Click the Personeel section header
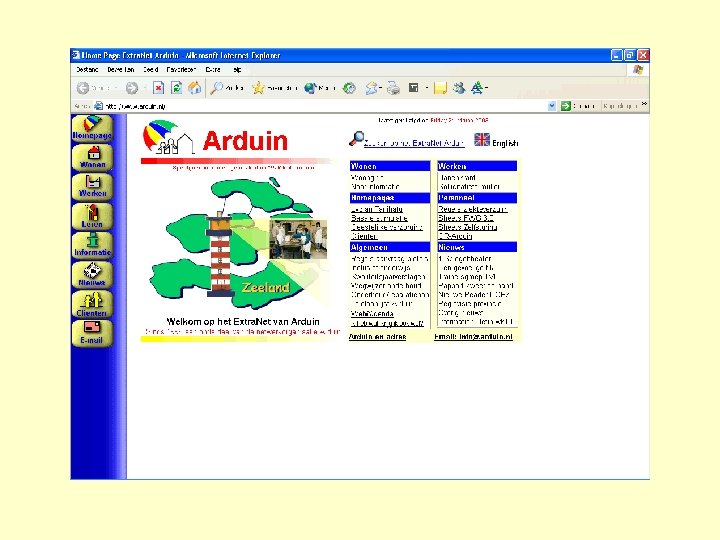Viewport: 720px width, 540px height. (x=477, y=198)
